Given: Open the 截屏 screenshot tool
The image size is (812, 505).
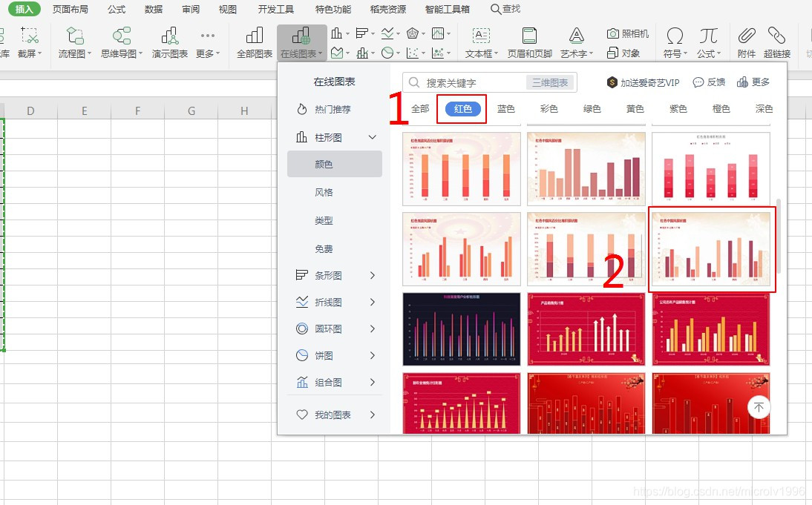Looking at the screenshot, I should [x=30, y=42].
